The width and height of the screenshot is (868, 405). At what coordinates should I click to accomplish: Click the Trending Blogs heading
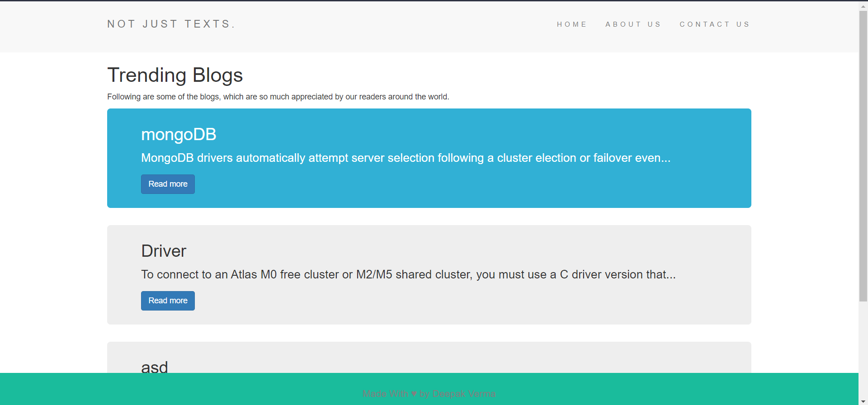175,75
